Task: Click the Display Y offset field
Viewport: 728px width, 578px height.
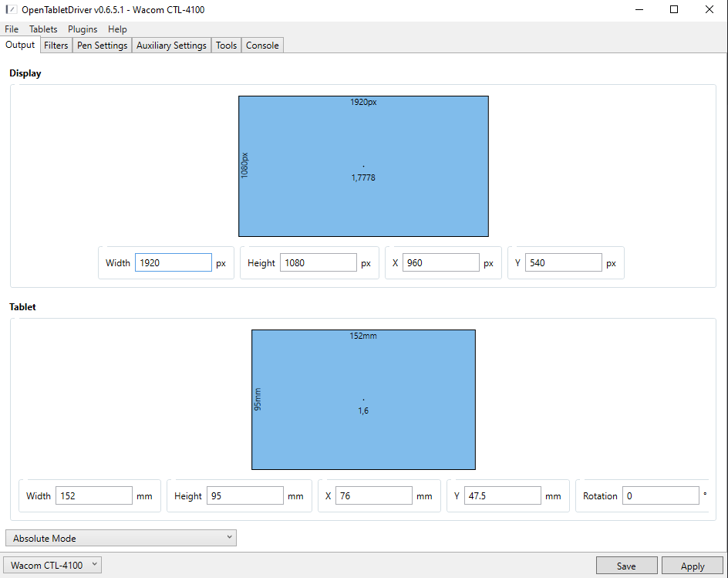Action: 563,262
